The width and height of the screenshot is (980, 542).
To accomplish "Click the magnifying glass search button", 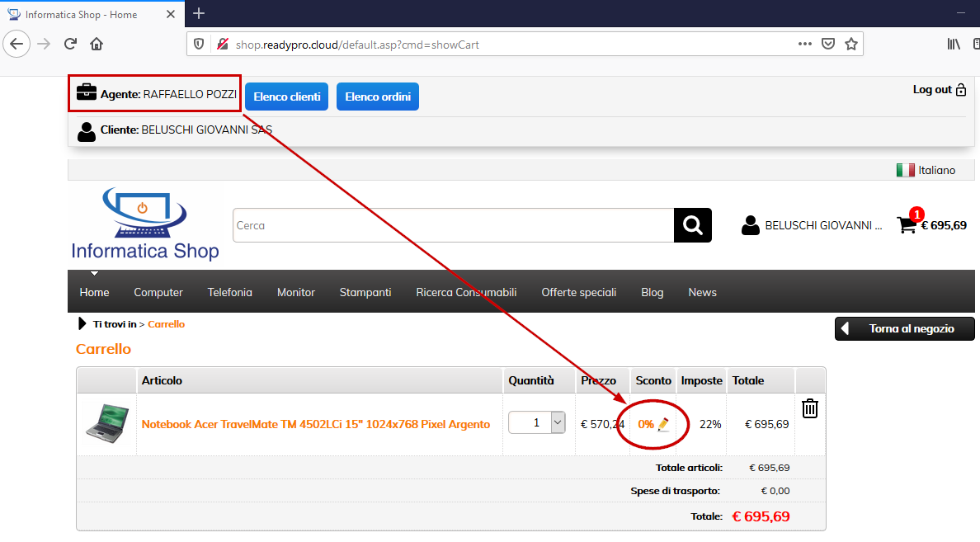I will pyautogui.click(x=692, y=225).
